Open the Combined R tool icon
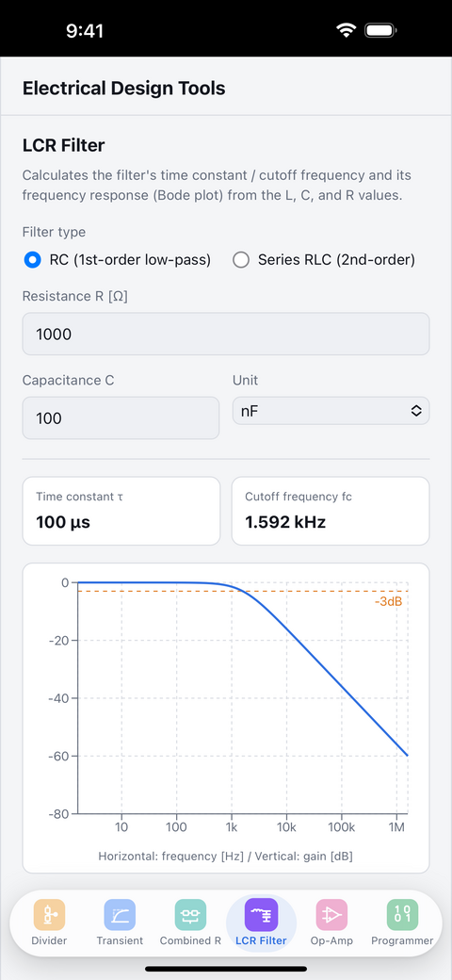This screenshot has height=980, width=452. (190, 915)
